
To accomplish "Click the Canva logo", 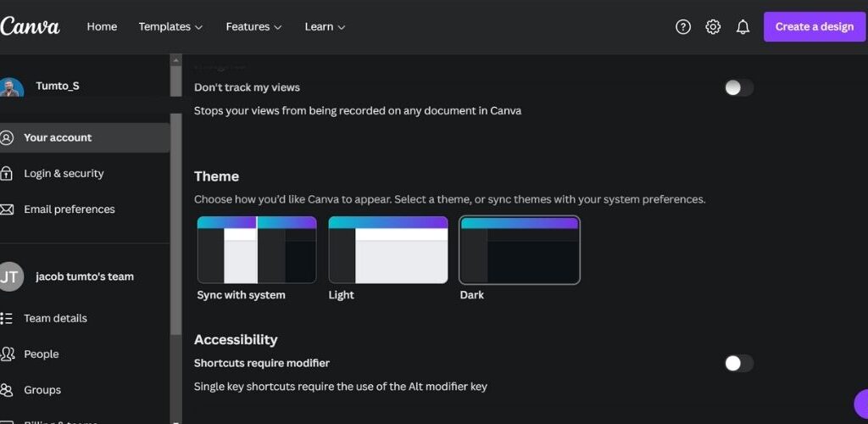I will [x=30, y=26].
